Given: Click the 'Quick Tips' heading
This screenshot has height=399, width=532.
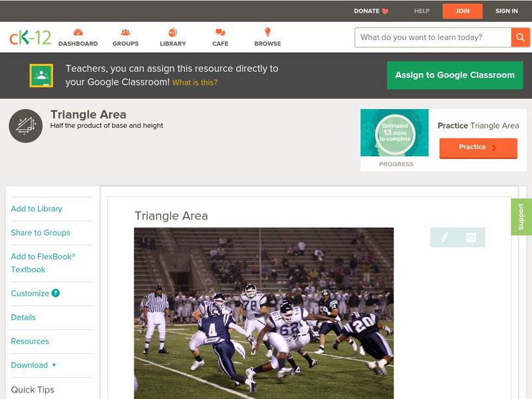Looking at the screenshot, I should click(33, 390).
